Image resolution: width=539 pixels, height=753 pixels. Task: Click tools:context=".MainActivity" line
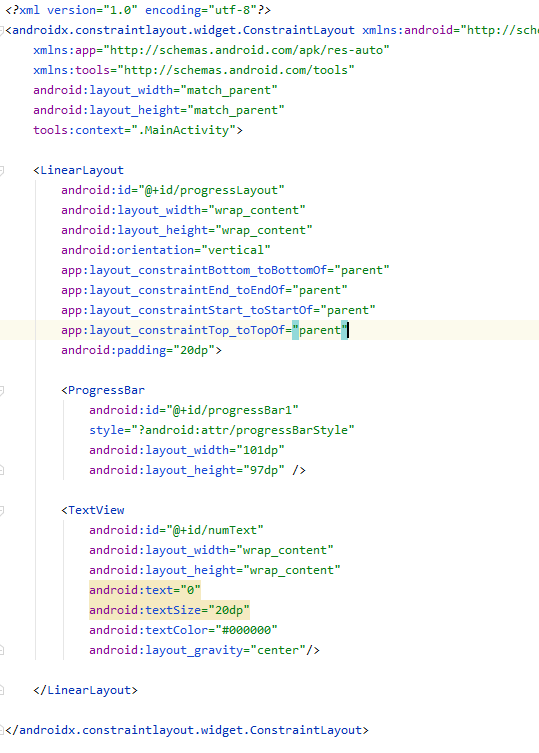pyautogui.click(x=138, y=130)
